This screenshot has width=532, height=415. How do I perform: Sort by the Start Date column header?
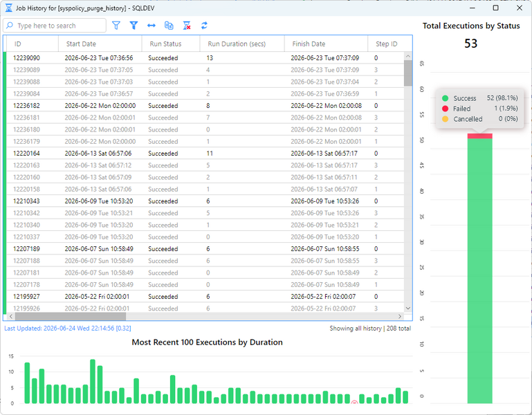[x=100, y=44]
